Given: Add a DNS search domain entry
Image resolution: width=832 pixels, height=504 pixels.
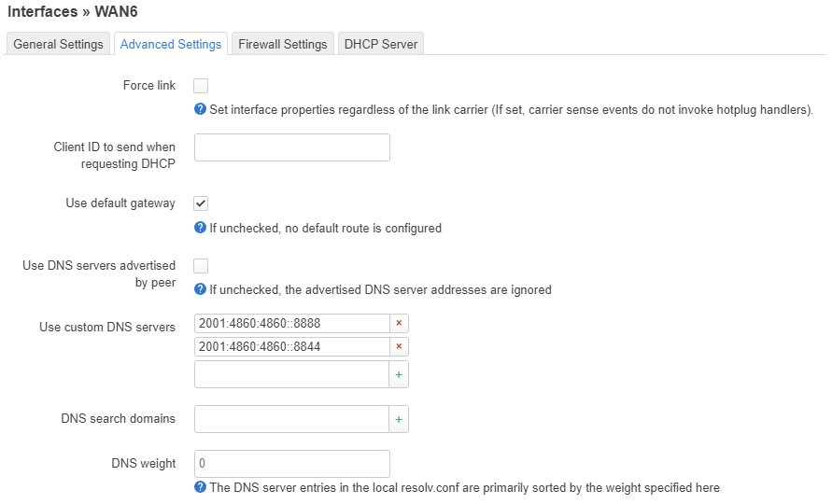Looking at the screenshot, I should click(x=399, y=419).
